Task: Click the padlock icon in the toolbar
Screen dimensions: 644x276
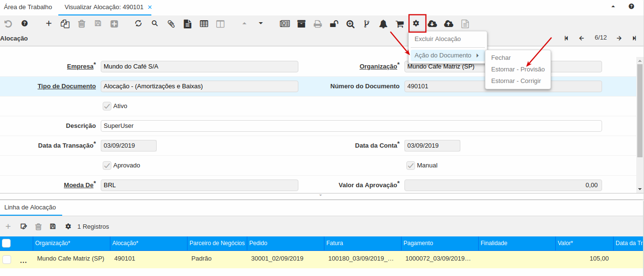Action: (x=334, y=24)
